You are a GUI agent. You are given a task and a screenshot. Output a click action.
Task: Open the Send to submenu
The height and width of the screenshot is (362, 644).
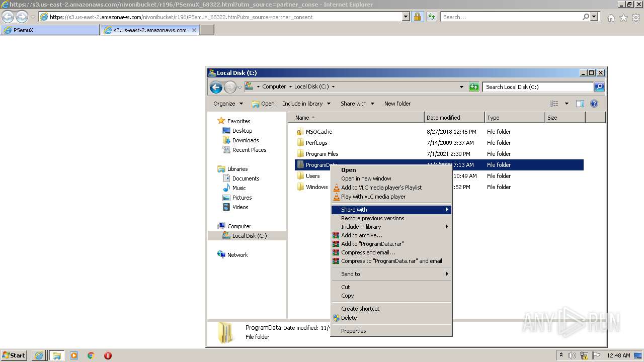click(391, 274)
